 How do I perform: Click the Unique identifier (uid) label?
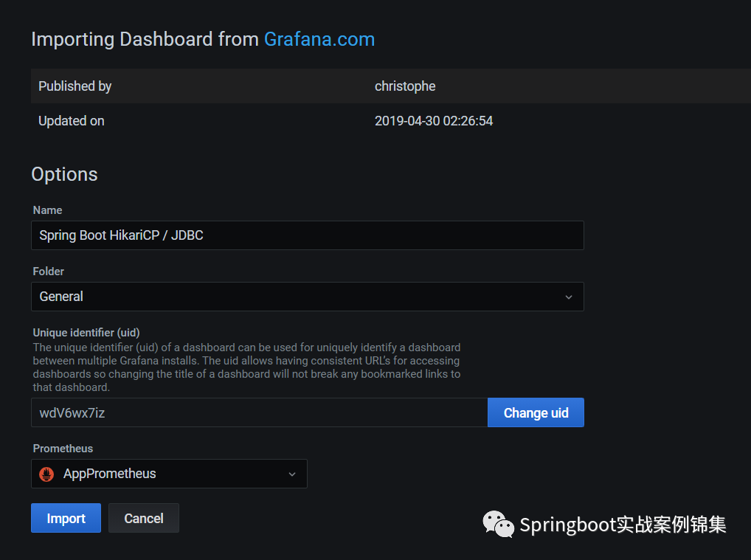(x=86, y=332)
